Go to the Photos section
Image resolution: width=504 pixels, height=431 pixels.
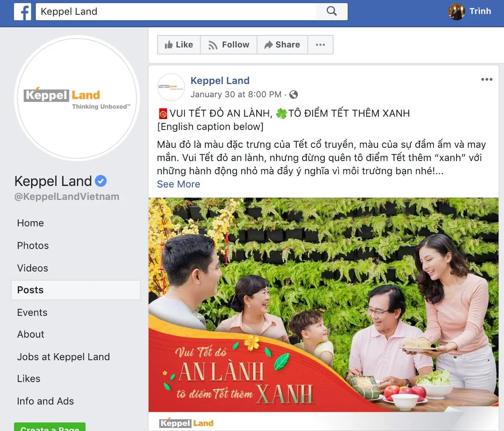coord(33,246)
